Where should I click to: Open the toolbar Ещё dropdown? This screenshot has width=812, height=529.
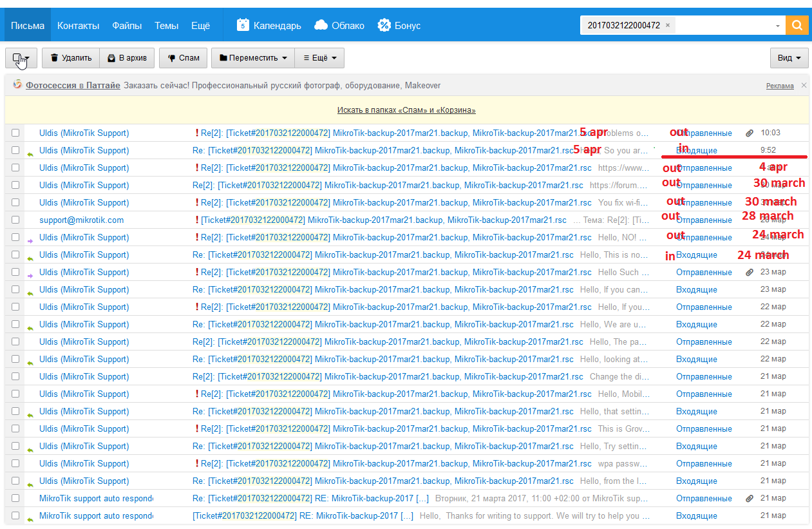coord(319,58)
